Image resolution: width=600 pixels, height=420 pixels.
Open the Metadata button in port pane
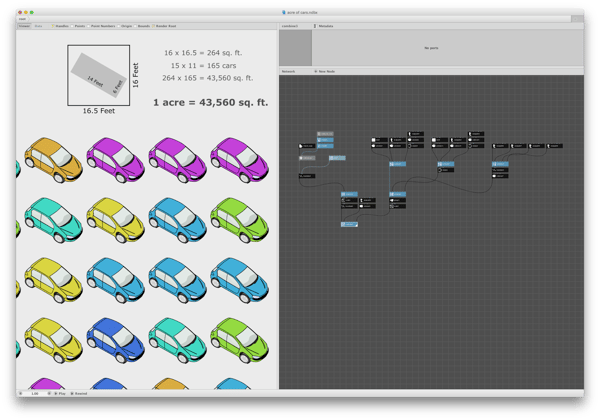pyautogui.click(x=323, y=26)
